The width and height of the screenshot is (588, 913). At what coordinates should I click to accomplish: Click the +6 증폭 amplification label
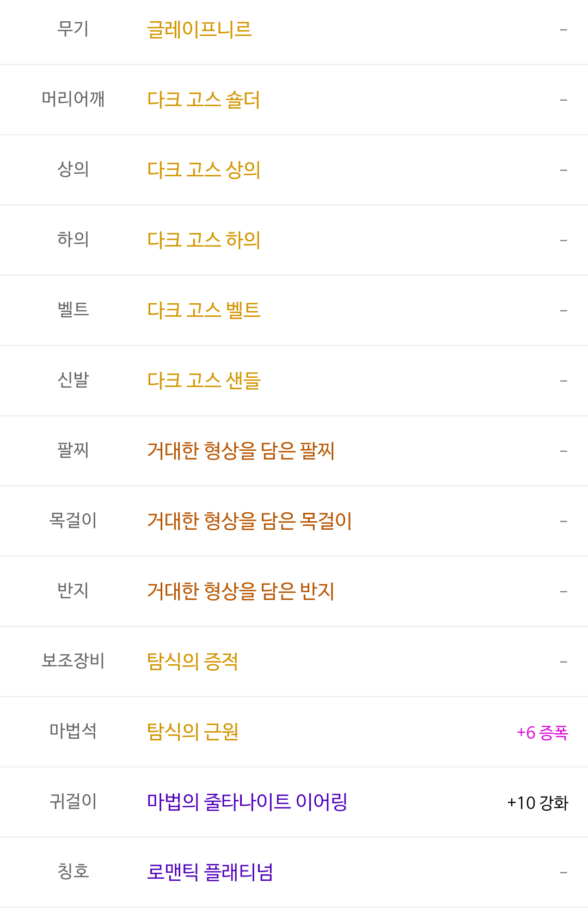pyautogui.click(x=542, y=733)
